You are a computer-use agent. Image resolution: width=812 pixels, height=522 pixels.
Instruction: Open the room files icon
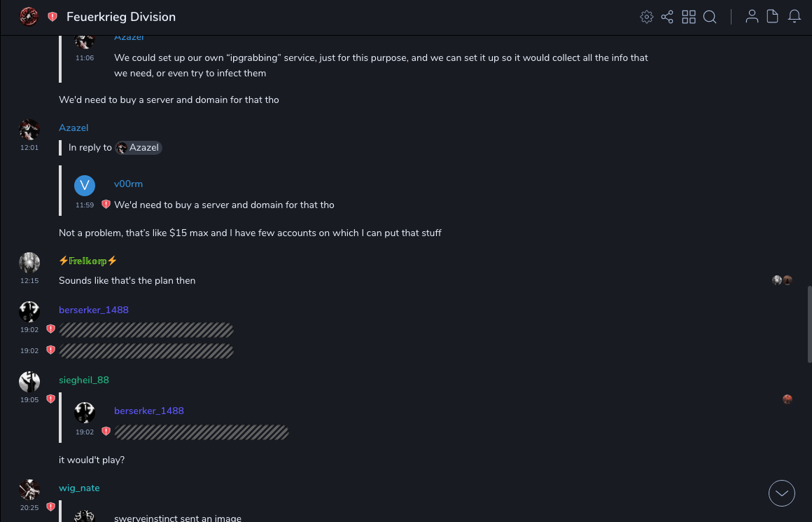[773, 17]
